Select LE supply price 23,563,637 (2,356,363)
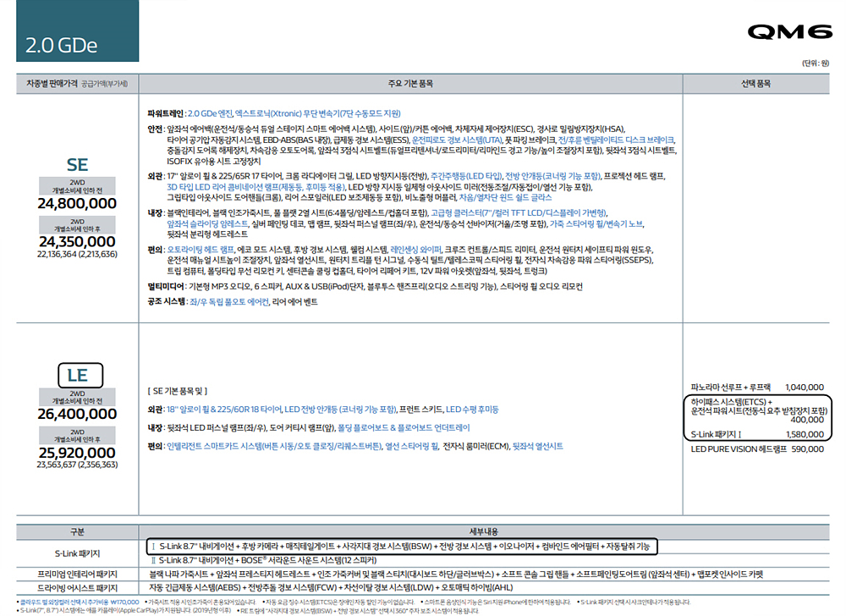The height and width of the screenshot is (616, 846). 77,465
